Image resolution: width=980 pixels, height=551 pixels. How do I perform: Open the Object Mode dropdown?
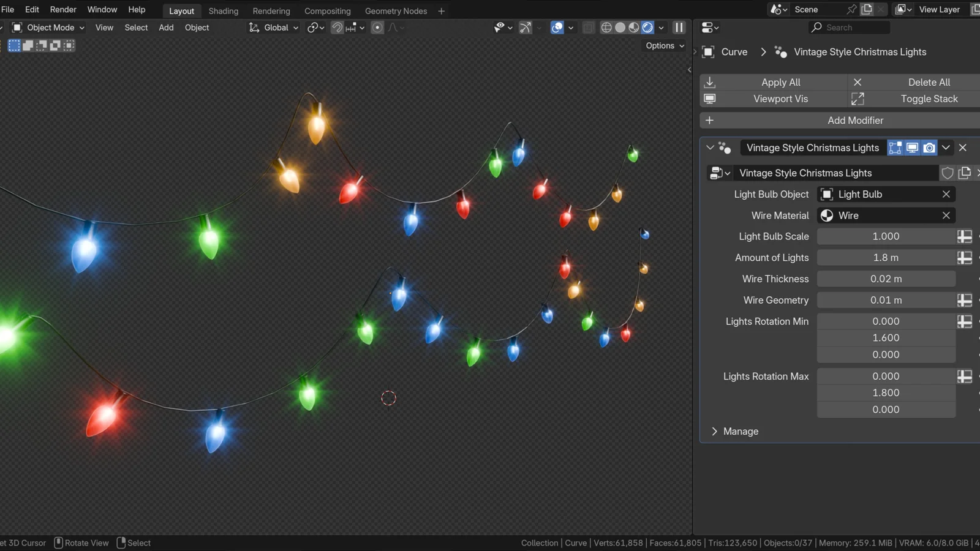(x=48, y=28)
